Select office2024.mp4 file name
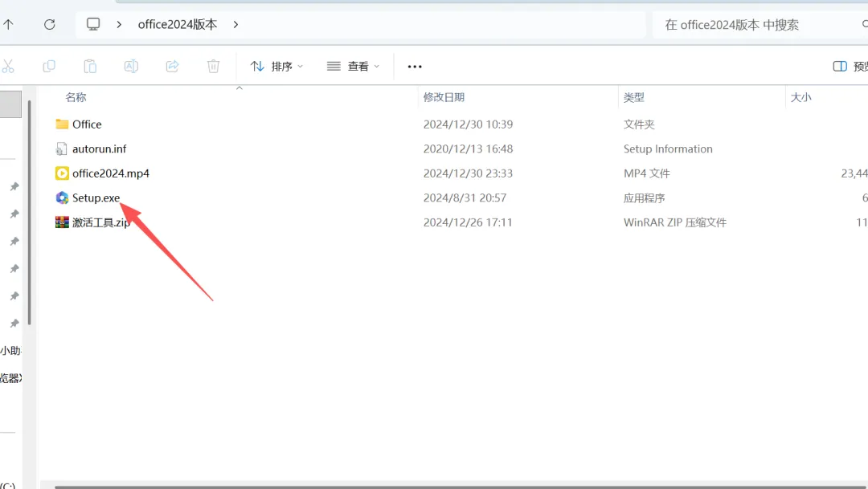This screenshot has width=868, height=489. tap(111, 173)
